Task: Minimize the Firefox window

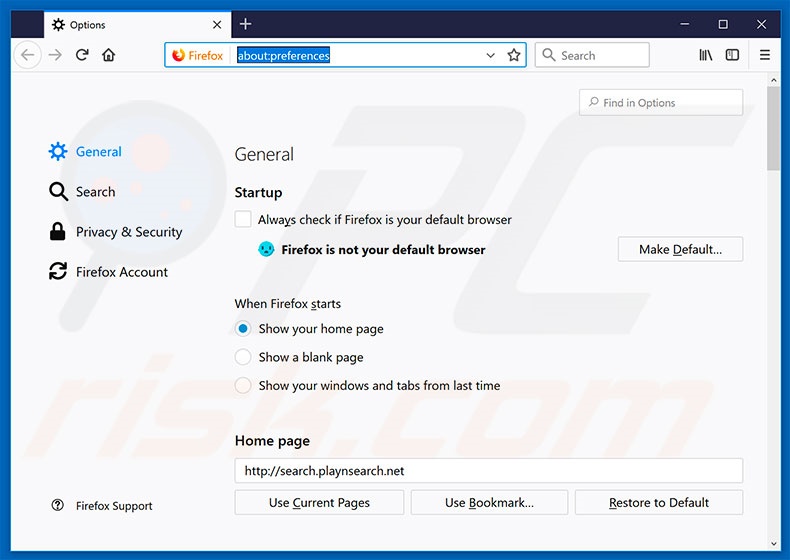Action: (685, 24)
